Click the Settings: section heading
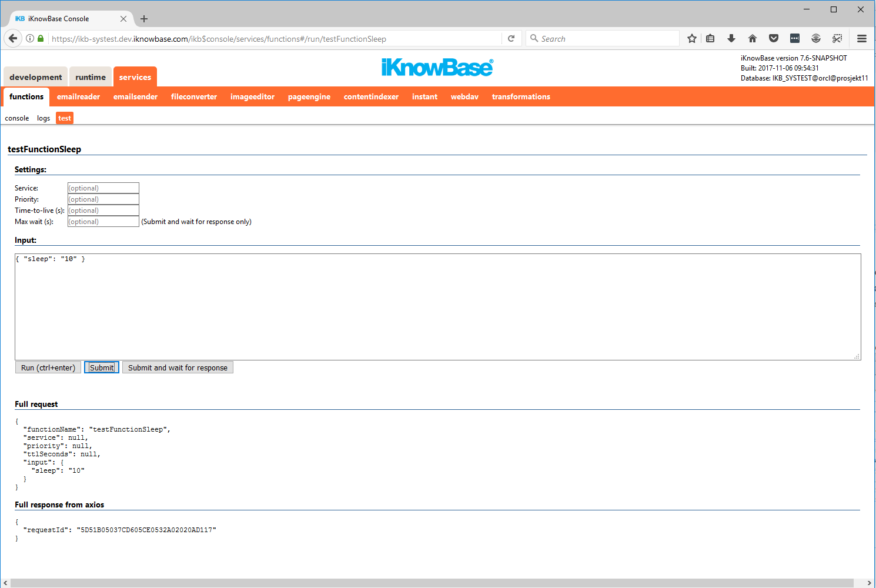The image size is (876, 588). [31, 169]
